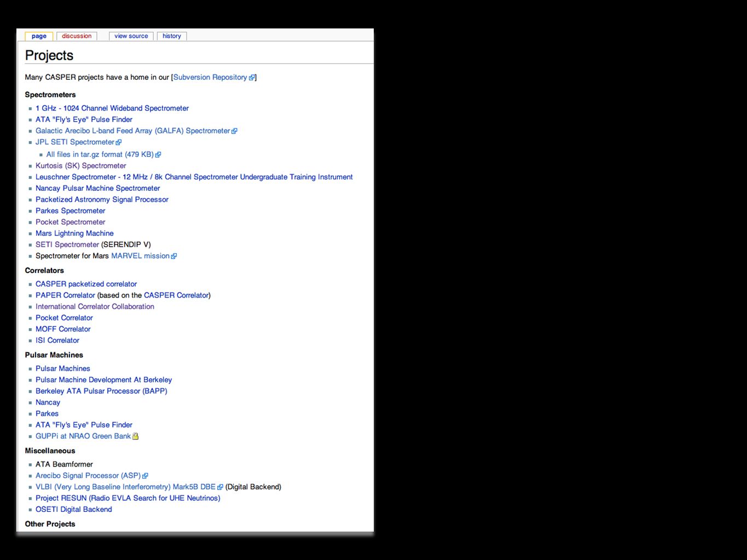Open Pulsar Machines link

click(x=63, y=369)
